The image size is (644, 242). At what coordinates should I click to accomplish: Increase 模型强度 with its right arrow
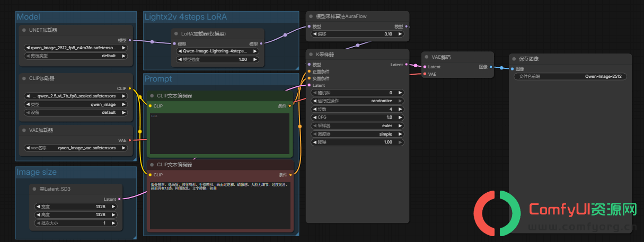255,59
